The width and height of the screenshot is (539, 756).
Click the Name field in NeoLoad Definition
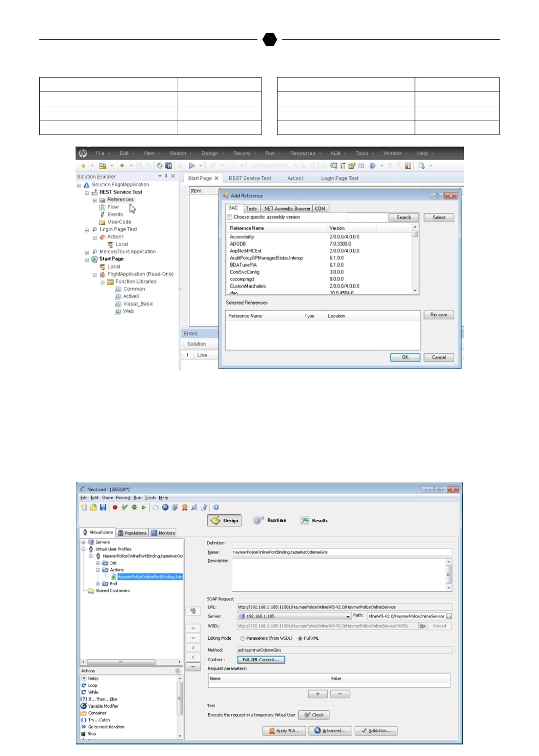point(342,553)
